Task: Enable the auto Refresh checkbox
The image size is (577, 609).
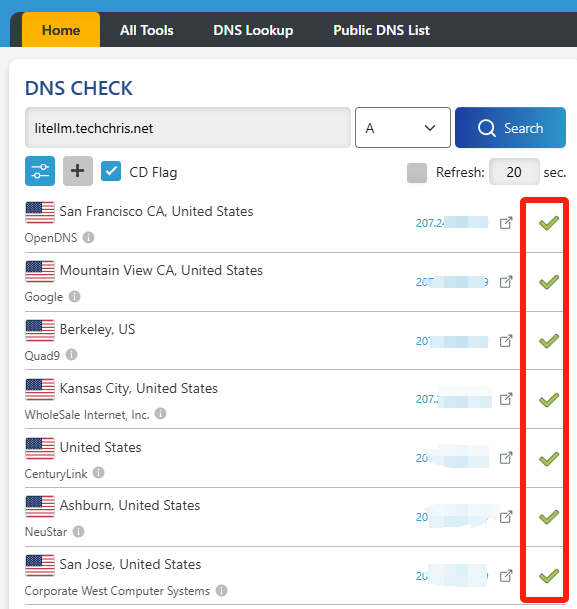Action: click(x=417, y=172)
